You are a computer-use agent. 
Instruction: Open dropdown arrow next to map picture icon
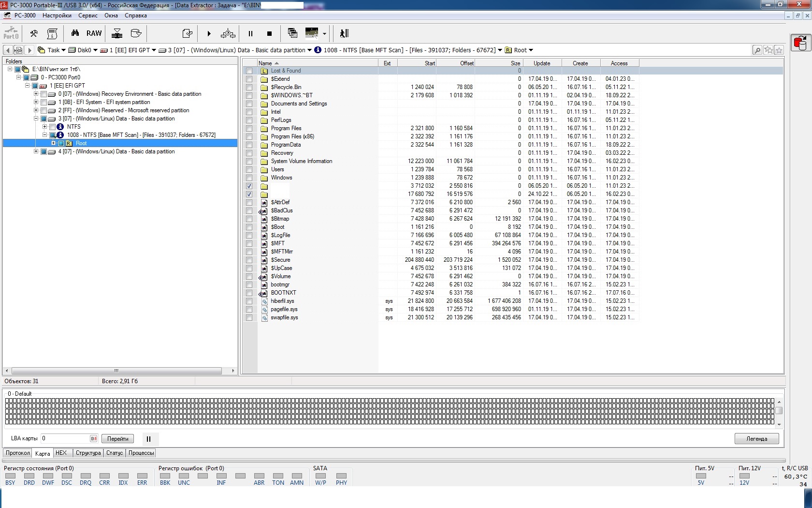(324, 34)
